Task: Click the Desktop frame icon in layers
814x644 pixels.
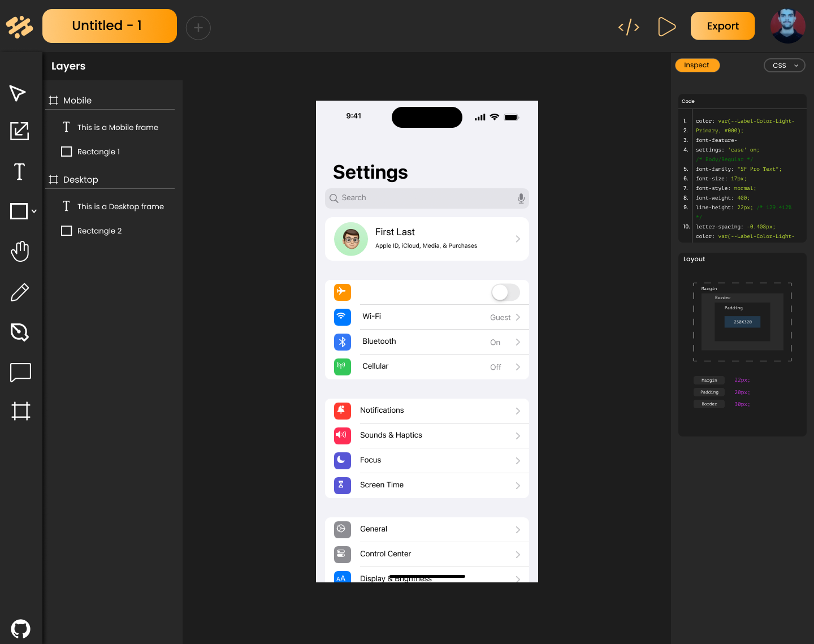Action: pos(54,180)
